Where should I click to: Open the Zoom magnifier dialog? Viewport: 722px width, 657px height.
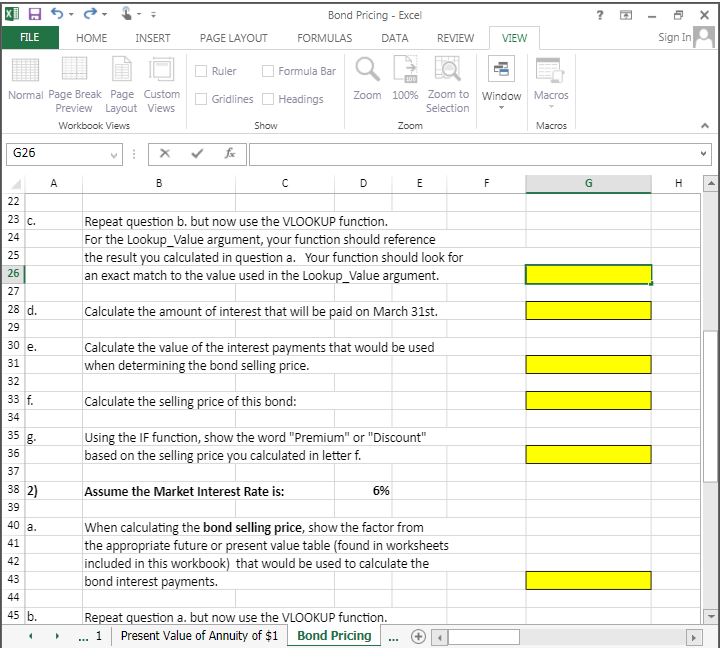[367, 78]
